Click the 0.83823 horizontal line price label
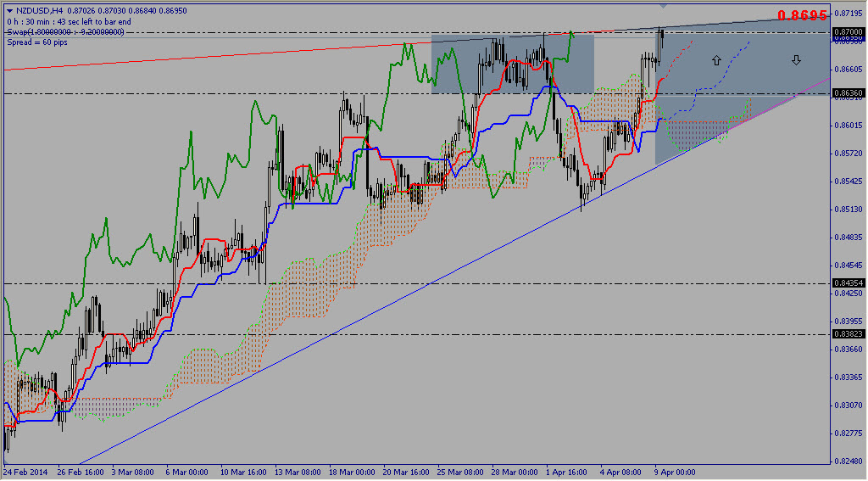Screen dimensions: 868x481 848,334
